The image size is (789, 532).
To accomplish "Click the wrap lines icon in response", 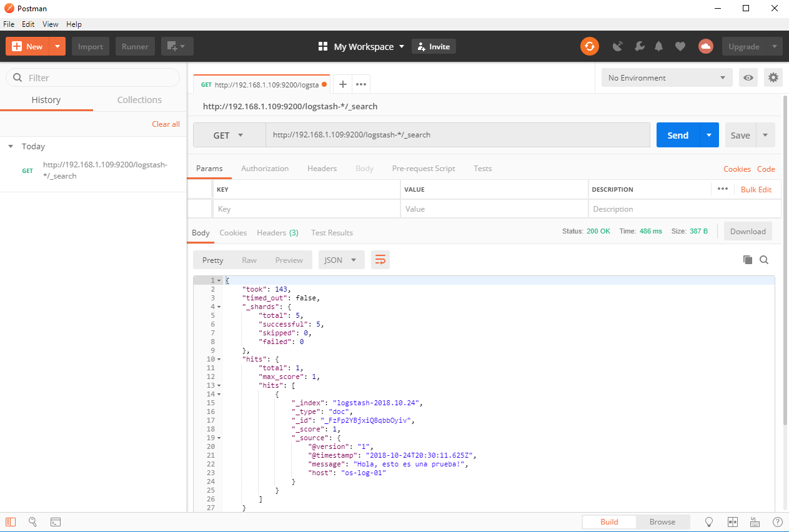I will click(380, 260).
